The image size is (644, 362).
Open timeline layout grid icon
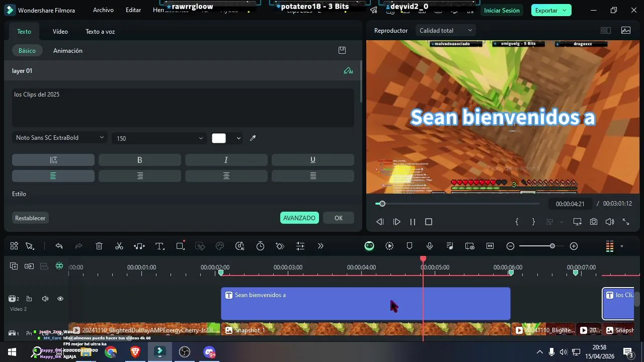(14, 246)
